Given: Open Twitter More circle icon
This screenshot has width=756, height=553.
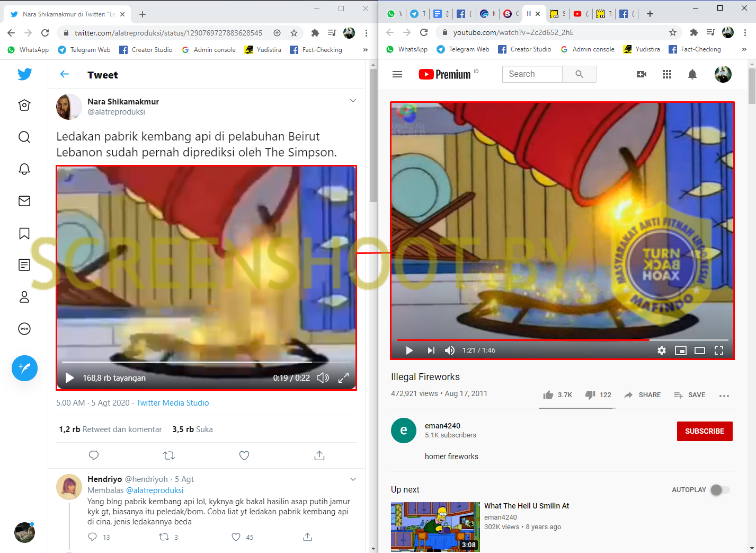Looking at the screenshot, I should [x=24, y=329].
